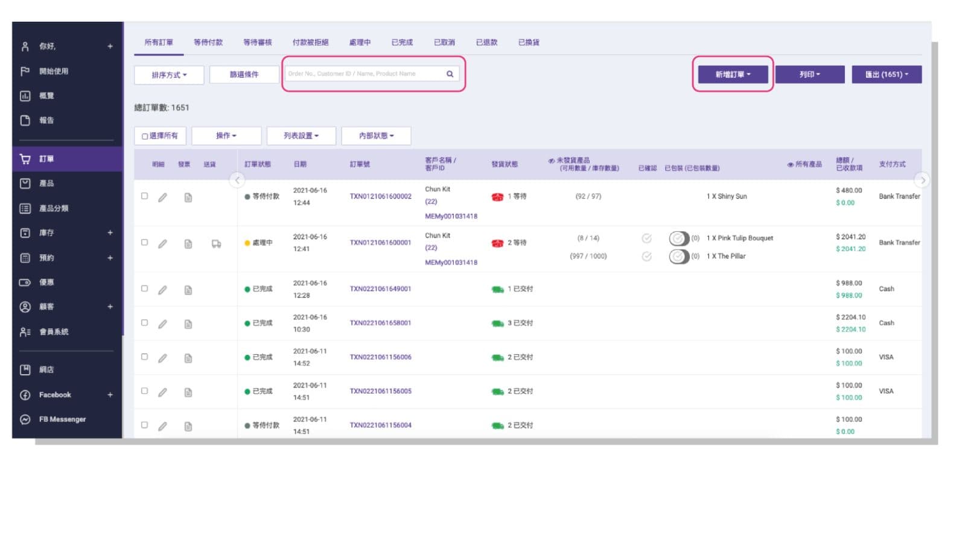Open invoice icon for order TXN0121061600002
Image resolution: width=965 pixels, height=560 pixels.
point(188,197)
